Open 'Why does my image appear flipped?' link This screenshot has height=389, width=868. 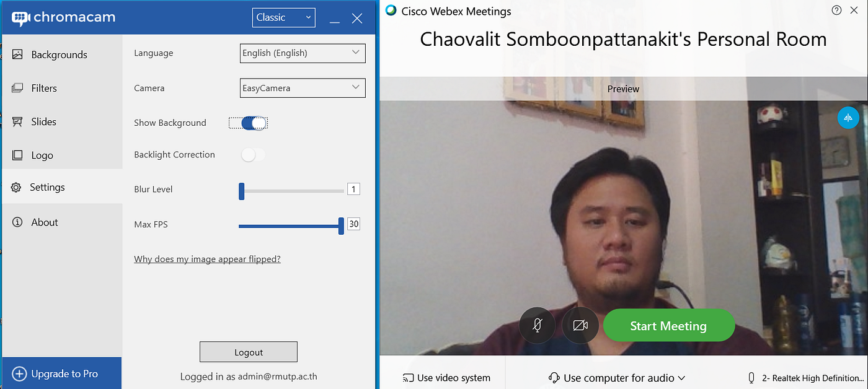207,259
